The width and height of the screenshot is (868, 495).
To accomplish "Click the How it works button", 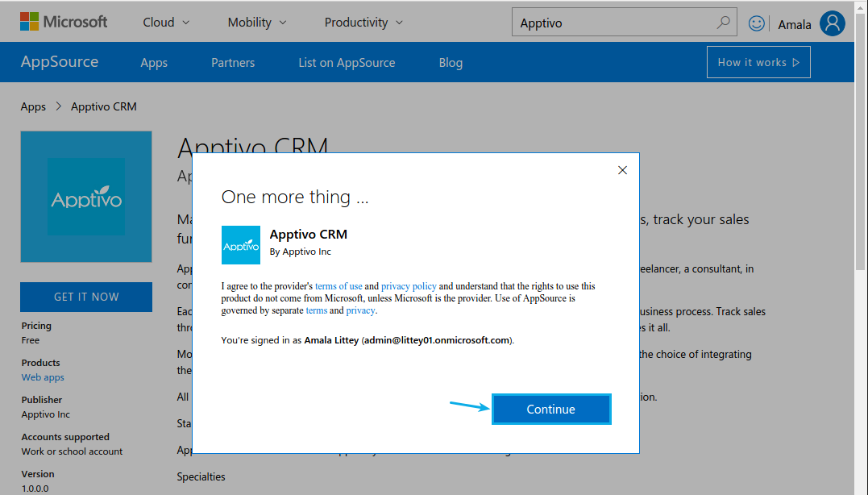I will coord(758,62).
